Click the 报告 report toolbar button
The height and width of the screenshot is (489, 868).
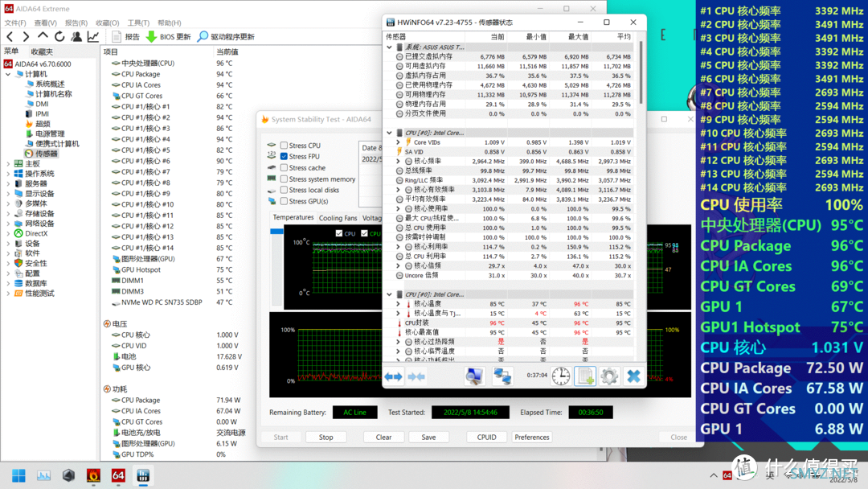(x=125, y=36)
